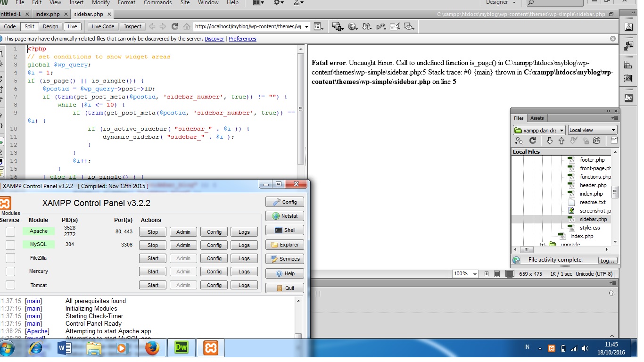The image size is (644, 362).
Task: Open the gear extend Dreamweaver dropdown
Action: click(279, 2)
